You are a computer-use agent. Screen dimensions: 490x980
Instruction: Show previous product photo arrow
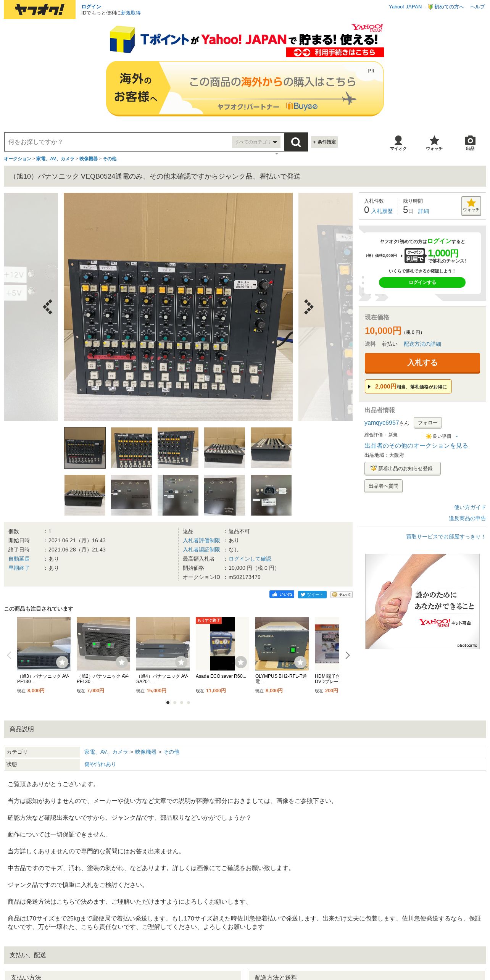click(47, 307)
